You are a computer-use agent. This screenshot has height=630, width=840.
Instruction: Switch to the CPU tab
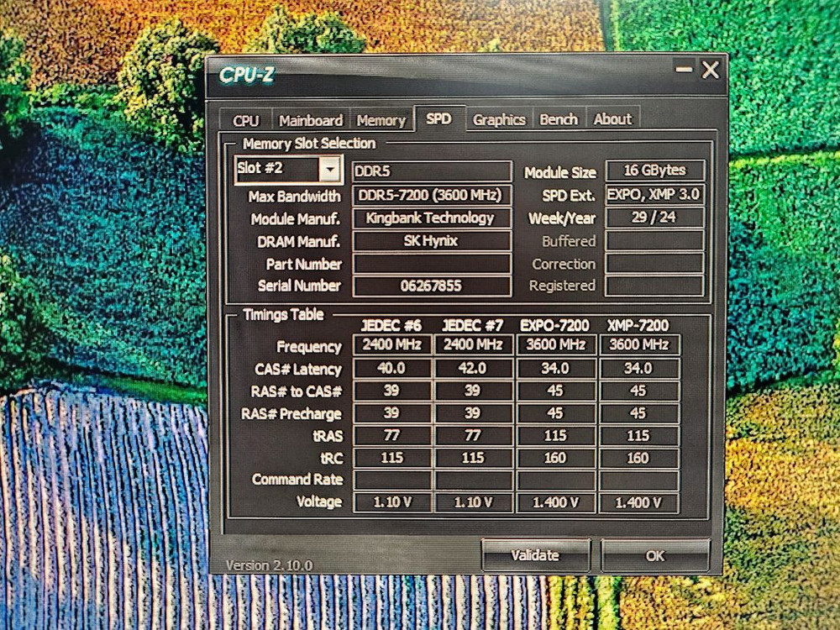pyautogui.click(x=246, y=120)
